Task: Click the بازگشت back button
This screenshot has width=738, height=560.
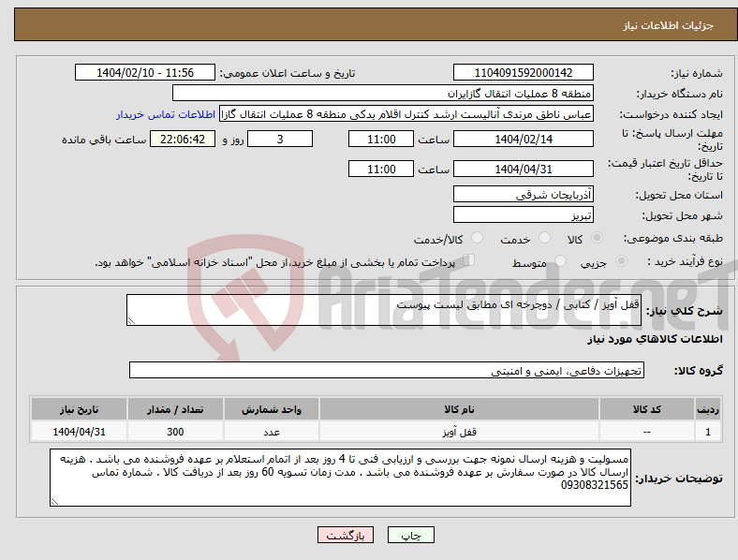Action: (x=346, y=535)
